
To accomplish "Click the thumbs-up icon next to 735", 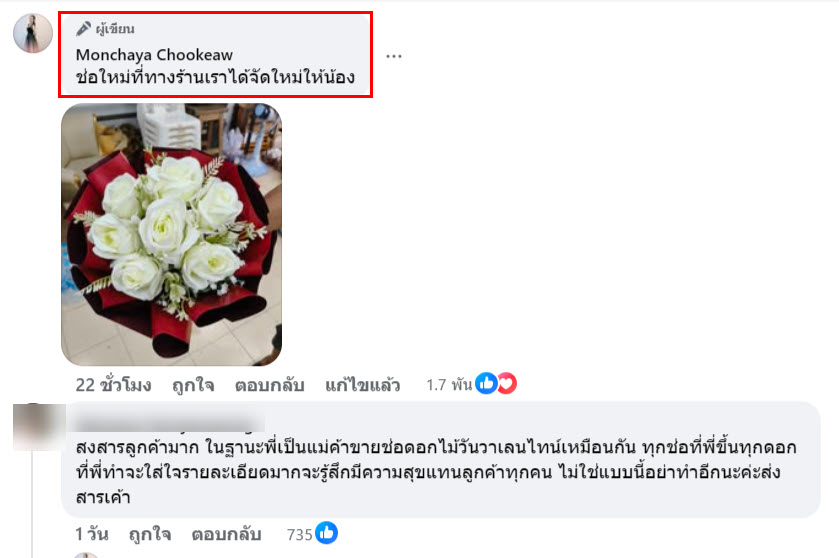I will tap(326, 533).
